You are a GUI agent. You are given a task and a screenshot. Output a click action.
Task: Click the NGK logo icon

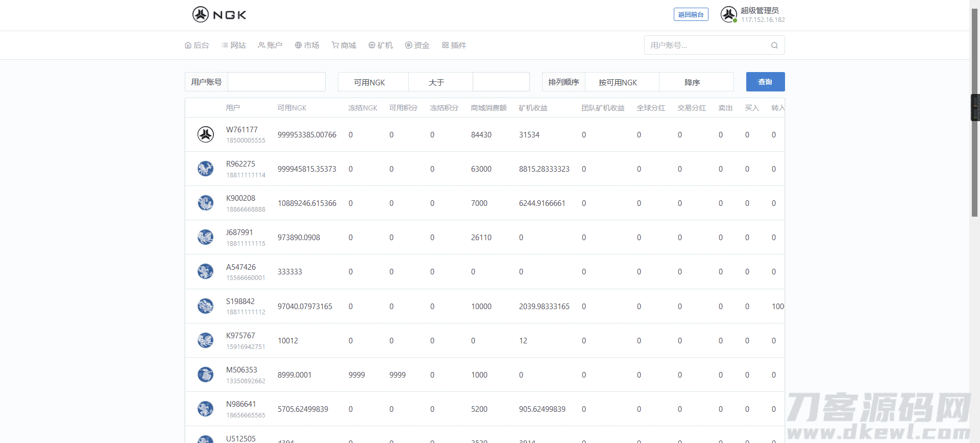click(201, 15)
